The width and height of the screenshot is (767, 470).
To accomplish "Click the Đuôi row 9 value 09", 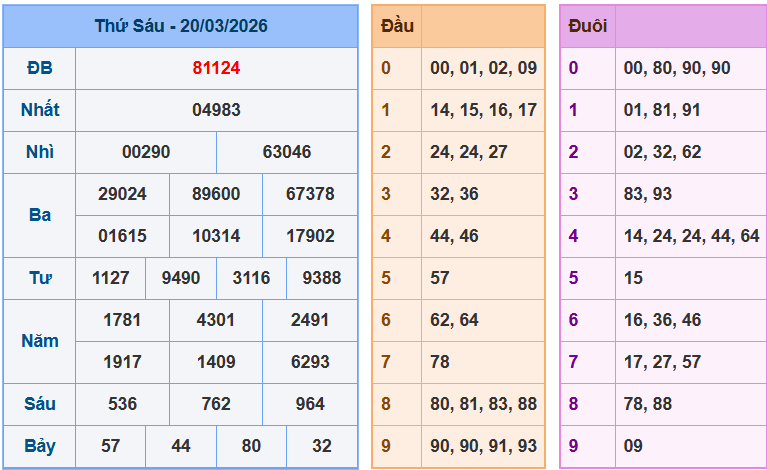I will [634, 446].
